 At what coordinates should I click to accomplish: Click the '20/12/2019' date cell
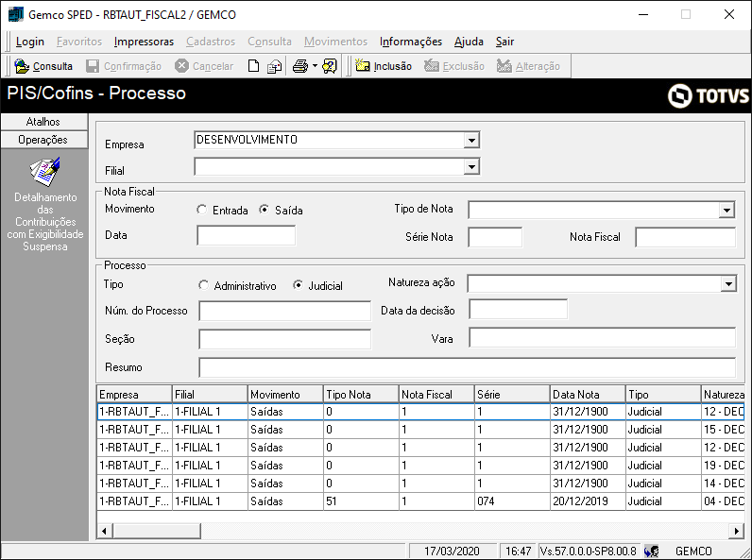[588, 501]
